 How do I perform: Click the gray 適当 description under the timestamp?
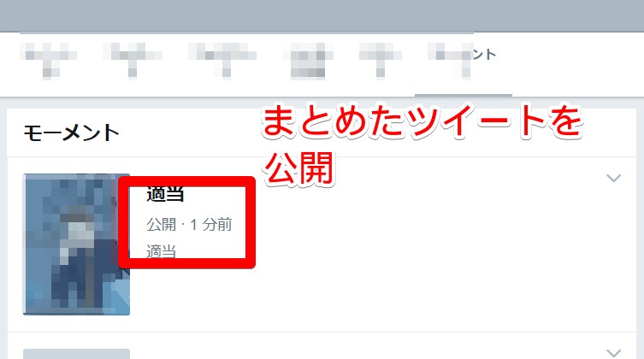click(x=161, y=250)
